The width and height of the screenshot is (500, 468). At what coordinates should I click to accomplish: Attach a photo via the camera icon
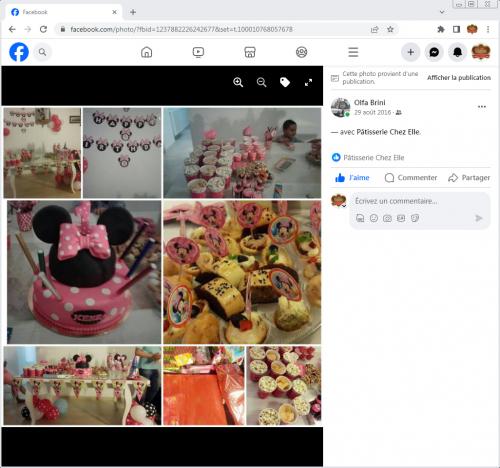pos(387,218)
